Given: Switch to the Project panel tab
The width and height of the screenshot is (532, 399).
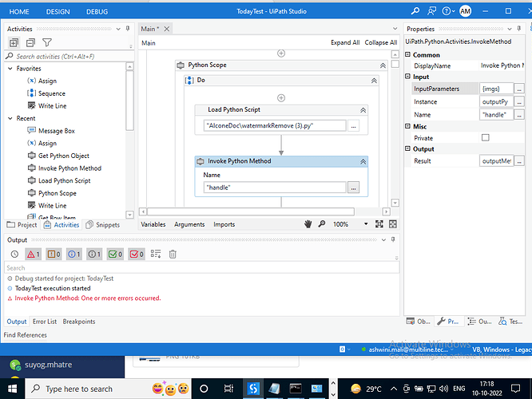Looking at the screenshot, I should click(x=22, y=225).
